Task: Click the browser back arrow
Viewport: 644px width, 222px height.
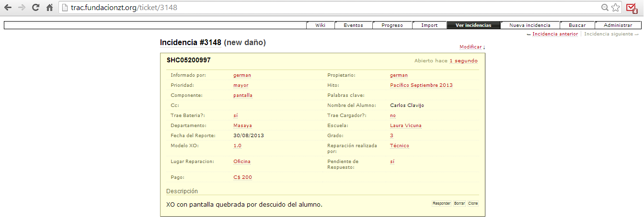Action: pyautogui.click(x=8, y=8)
